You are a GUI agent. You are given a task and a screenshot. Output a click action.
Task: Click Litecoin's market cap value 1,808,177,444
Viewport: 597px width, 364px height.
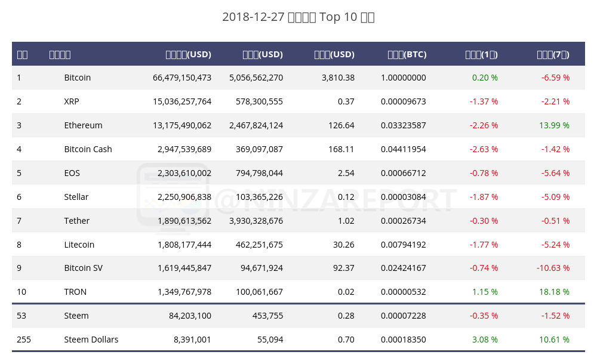pyautogui.click(x=184, y=245)
